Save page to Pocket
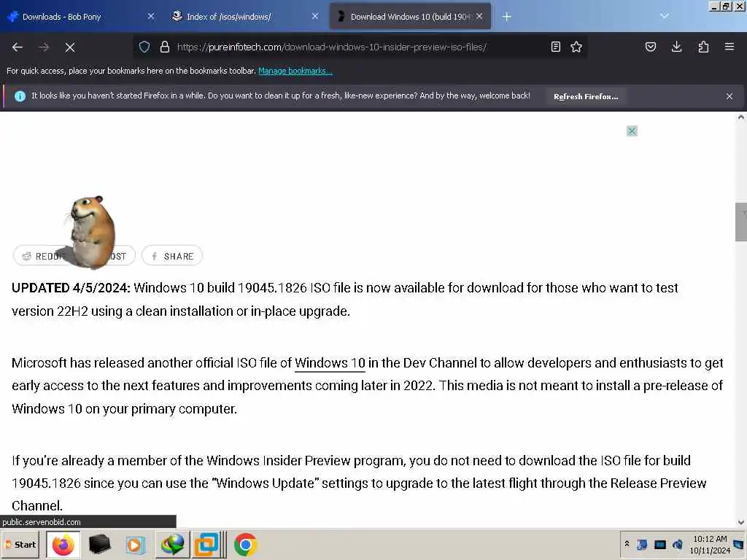Screen dimensions: 747x560 coord(651,47)
